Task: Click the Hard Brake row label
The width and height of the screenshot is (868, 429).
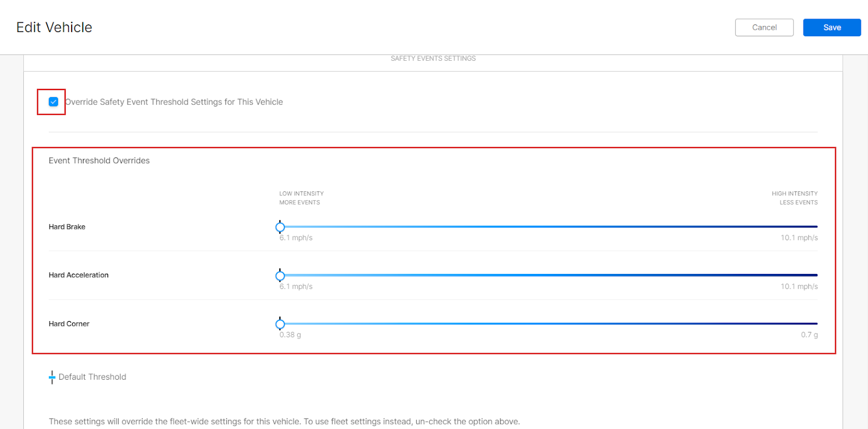Action: pyautogui.click(x=67, y=227)
